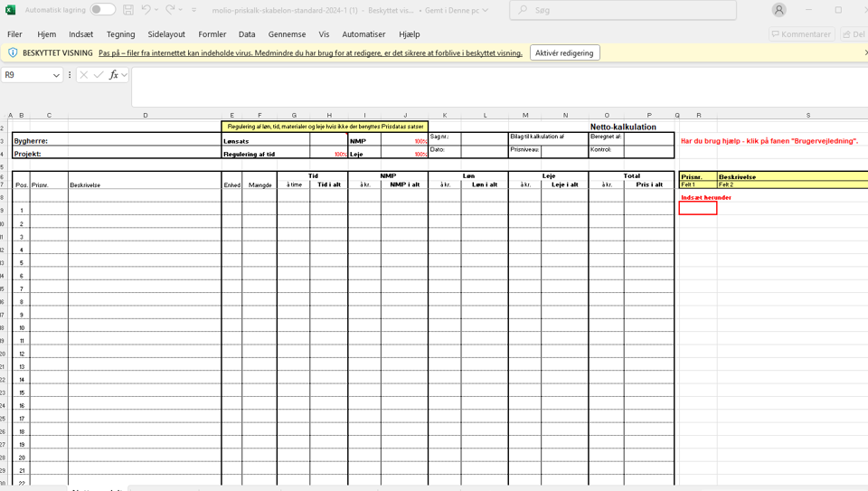Click the Undo arrow icon
The height and width of the screenshot is (491, 868).
146,10
